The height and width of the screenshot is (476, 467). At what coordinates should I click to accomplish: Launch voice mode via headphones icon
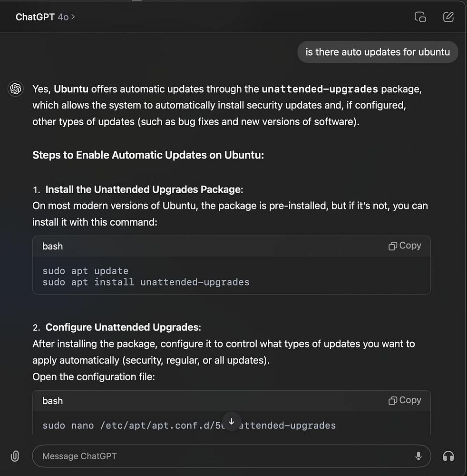click(x=448, y=456)
